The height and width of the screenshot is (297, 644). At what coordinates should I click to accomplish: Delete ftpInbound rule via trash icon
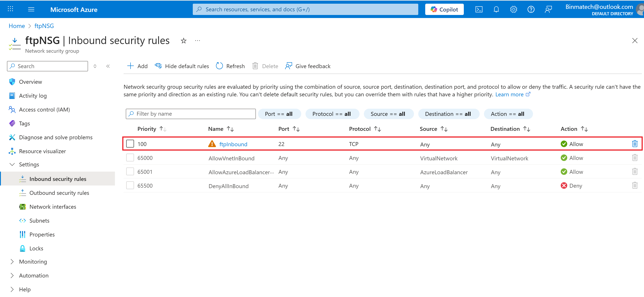(634, 144)
